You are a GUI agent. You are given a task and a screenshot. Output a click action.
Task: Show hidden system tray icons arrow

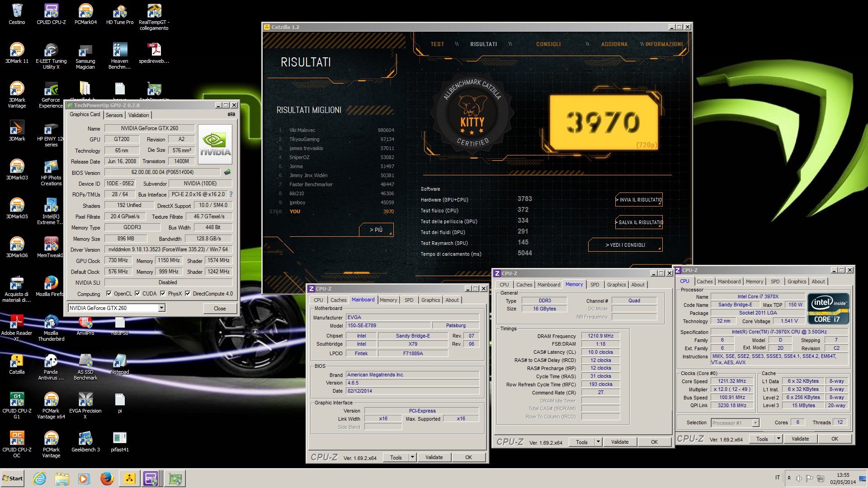(x=789, y=478)
